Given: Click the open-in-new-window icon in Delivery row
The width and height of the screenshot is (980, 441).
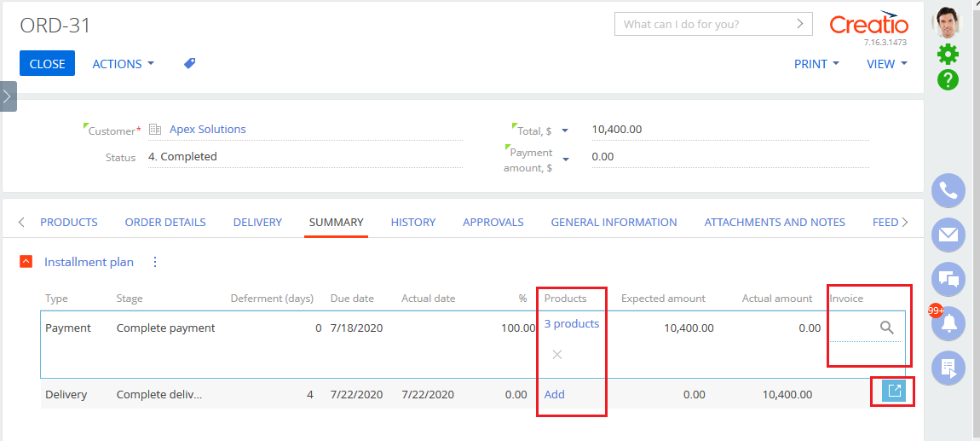Looking at the screenshot, I should [893, 391].
